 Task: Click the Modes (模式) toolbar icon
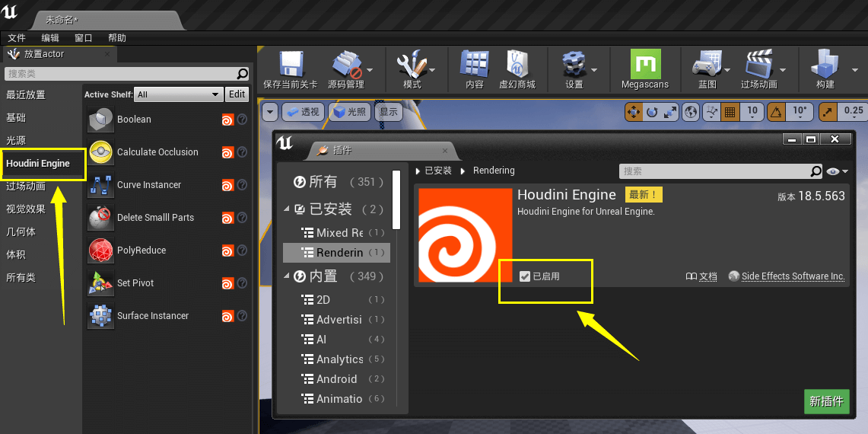[412, 64]
